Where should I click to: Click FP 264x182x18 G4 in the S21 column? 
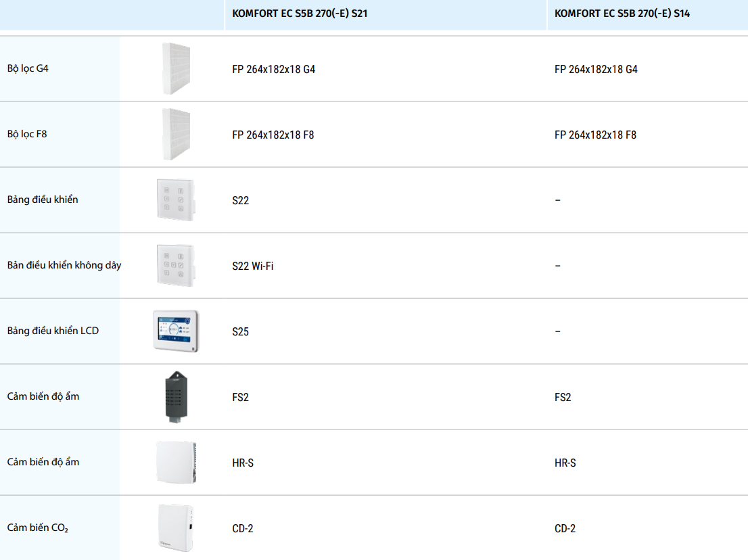[273, 70]
